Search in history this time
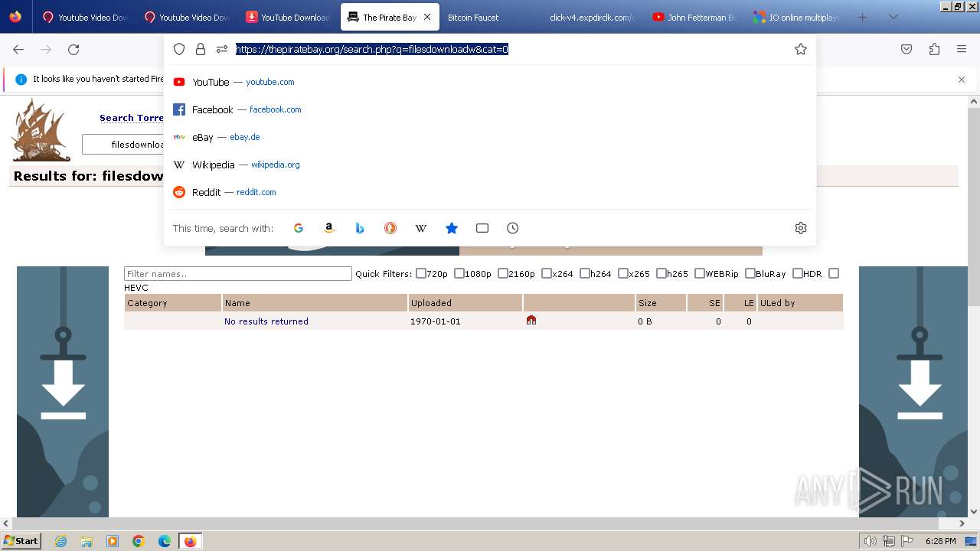Screen dimensions: 980x551 pos(513,228)
